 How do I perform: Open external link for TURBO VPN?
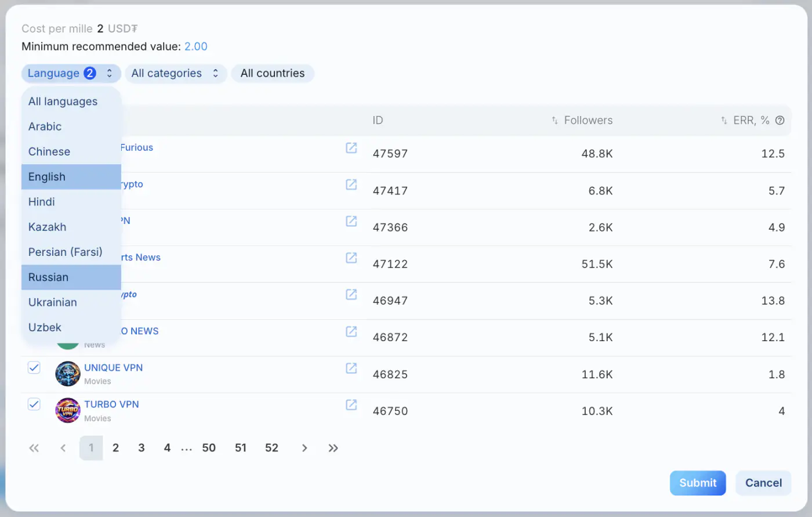point(351,404)
